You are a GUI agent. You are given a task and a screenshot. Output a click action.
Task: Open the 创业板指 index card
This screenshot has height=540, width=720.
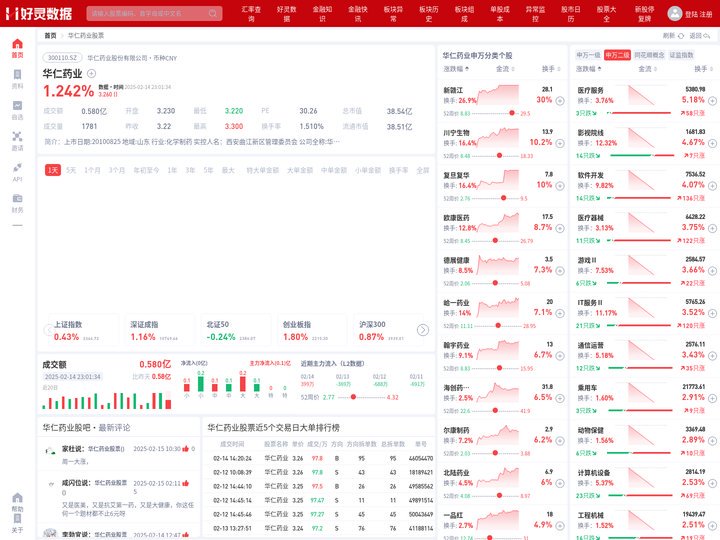(x=313, y=330)
